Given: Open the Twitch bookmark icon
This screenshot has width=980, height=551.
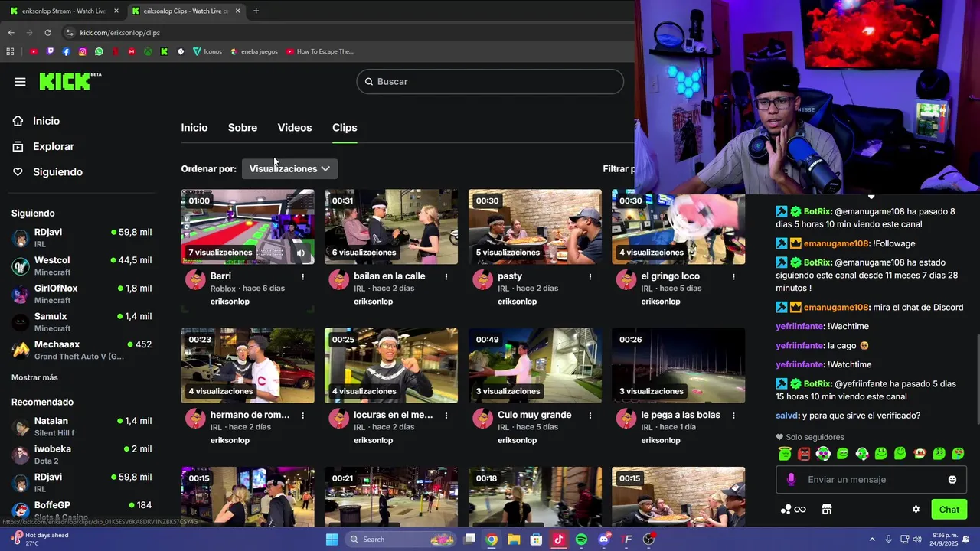Looking at the screenshot, I should click(50, 51).
